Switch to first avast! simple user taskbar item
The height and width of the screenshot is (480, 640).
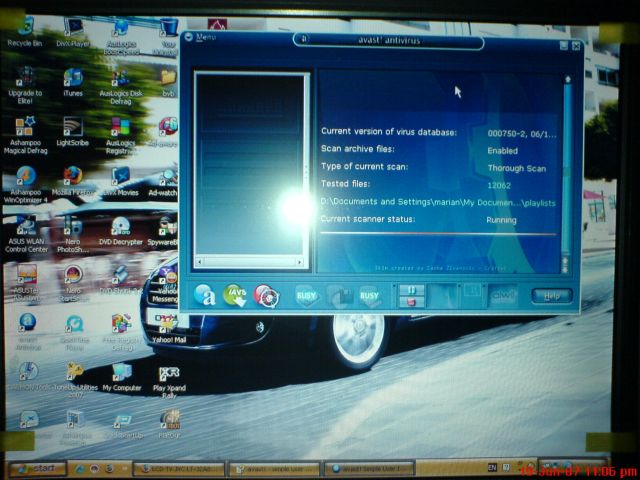coord(274,470)
